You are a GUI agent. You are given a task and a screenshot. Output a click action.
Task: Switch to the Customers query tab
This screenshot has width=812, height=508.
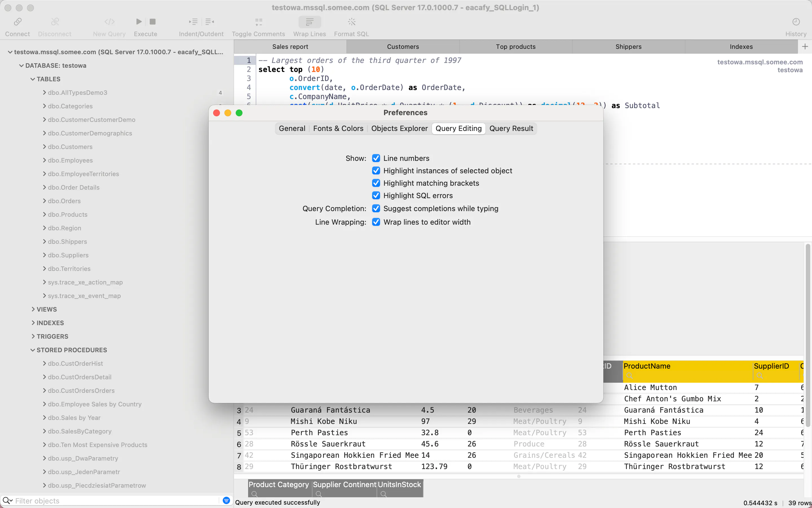coord(403,47)
